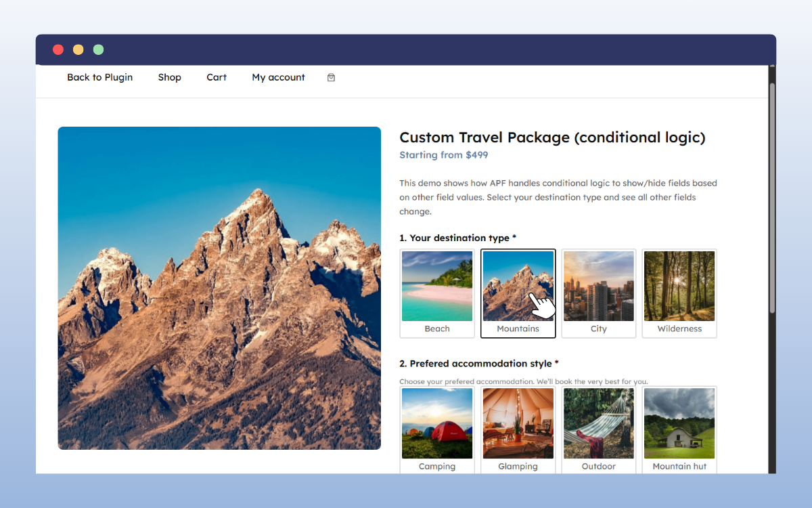Open the Shop menu item
812x508 pixels.
(x=169, y=77)
